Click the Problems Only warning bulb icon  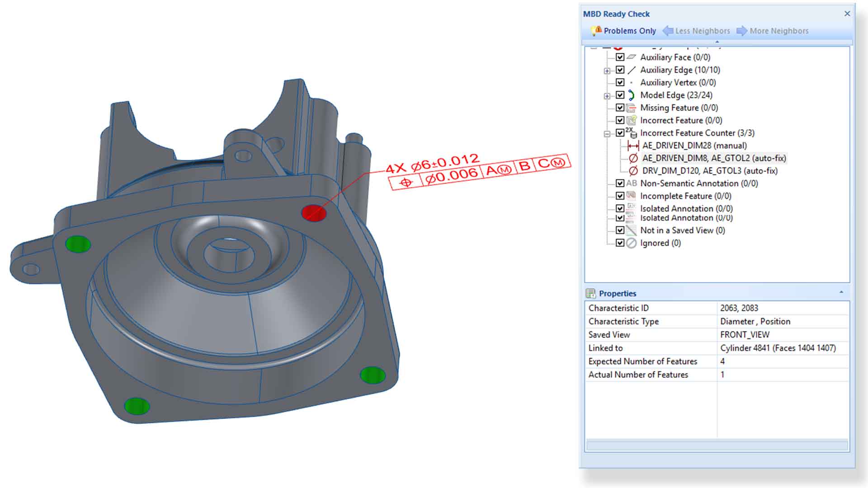(x=596, y=30)
